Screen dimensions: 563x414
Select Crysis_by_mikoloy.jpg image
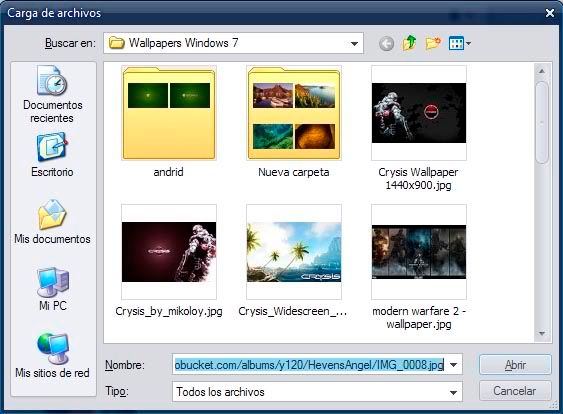[169, 260]
